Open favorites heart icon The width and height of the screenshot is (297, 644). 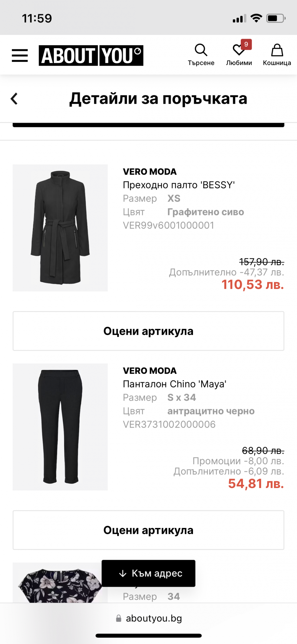tap(238, 50)
